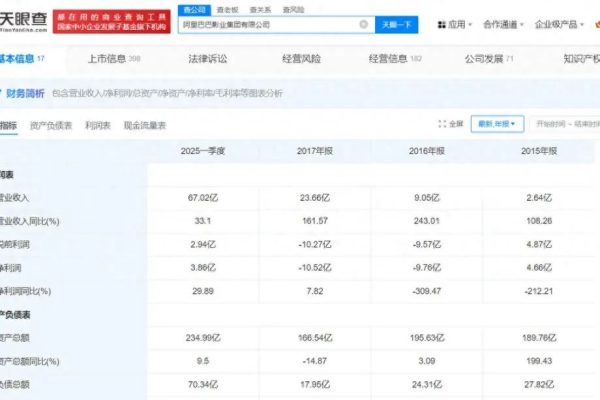Switch to 经营信息 tab

coord(395,59)
